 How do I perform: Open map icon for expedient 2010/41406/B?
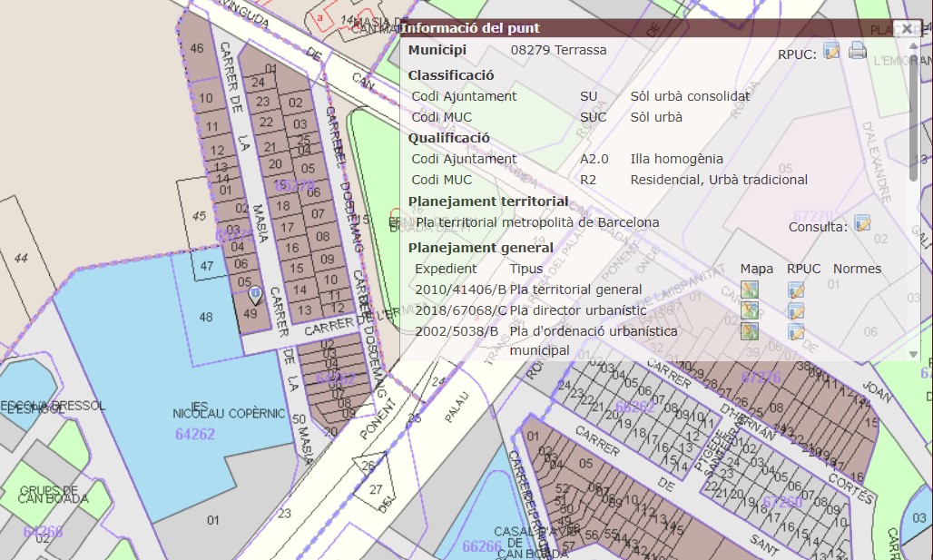point(749,290)
